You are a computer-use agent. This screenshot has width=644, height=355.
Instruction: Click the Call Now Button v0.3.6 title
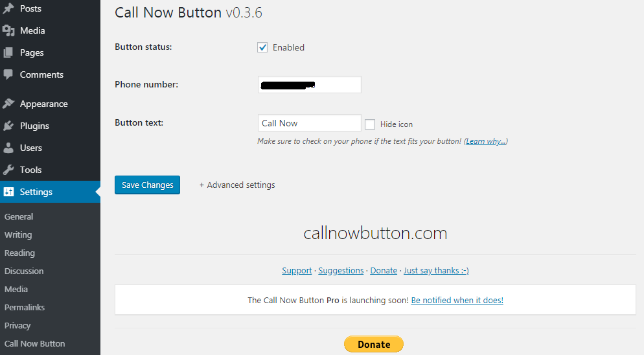click(x=188, y=12)
